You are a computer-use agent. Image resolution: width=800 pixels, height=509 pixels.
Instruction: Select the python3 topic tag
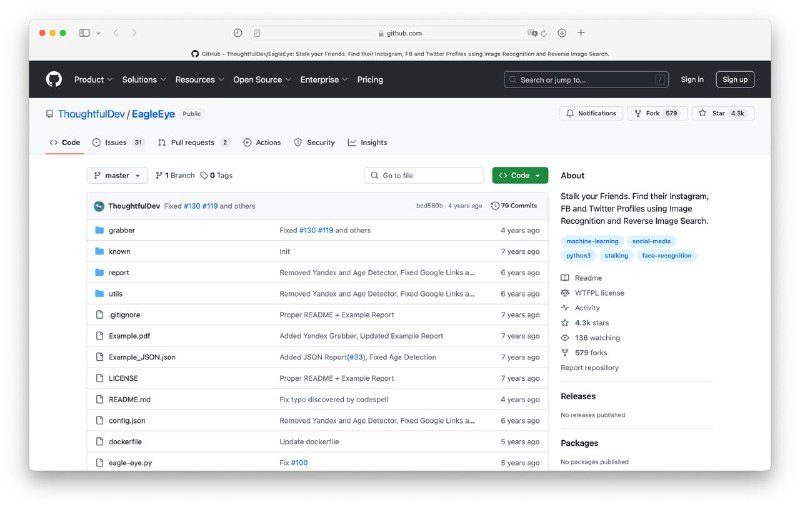pos(578,256)
